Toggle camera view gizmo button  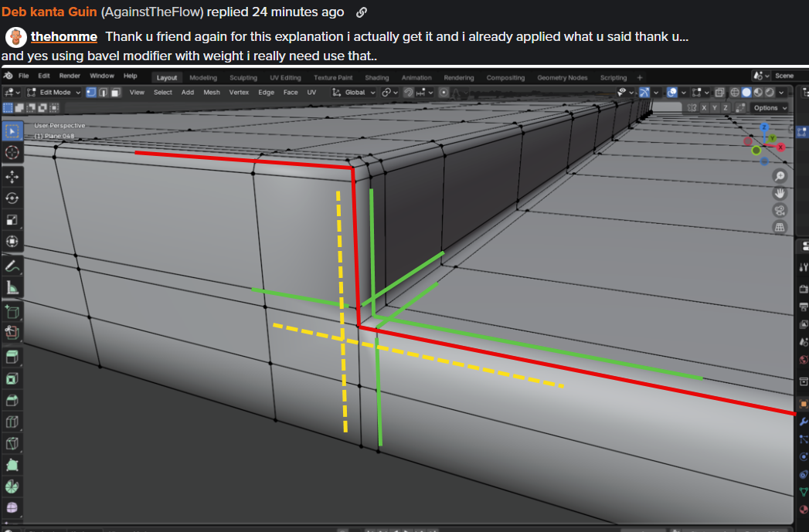[x=780, y=210]
